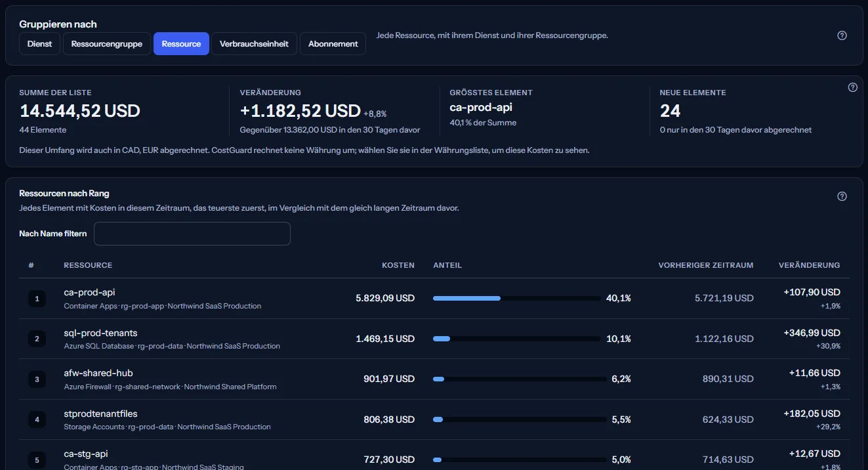Viewport: 868px width, 470px height.
Task: Click the 5.829,09 USD cost value
Action: pos(385,298)
